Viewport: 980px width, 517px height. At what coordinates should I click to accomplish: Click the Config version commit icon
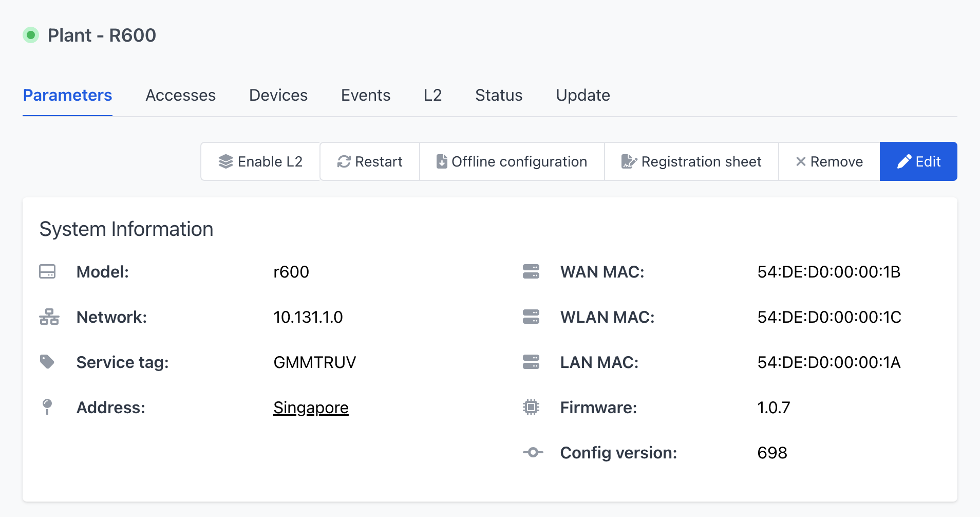pos(533,452)
